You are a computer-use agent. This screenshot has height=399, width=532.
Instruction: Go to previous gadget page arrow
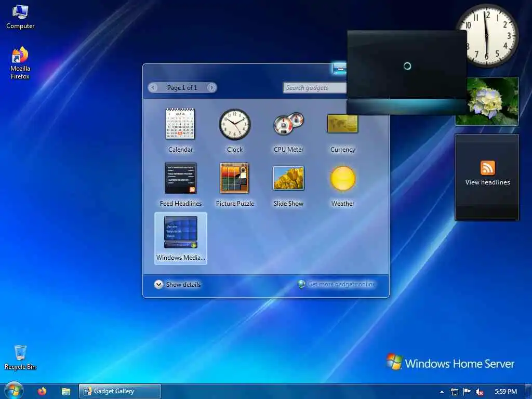(153, 87)
